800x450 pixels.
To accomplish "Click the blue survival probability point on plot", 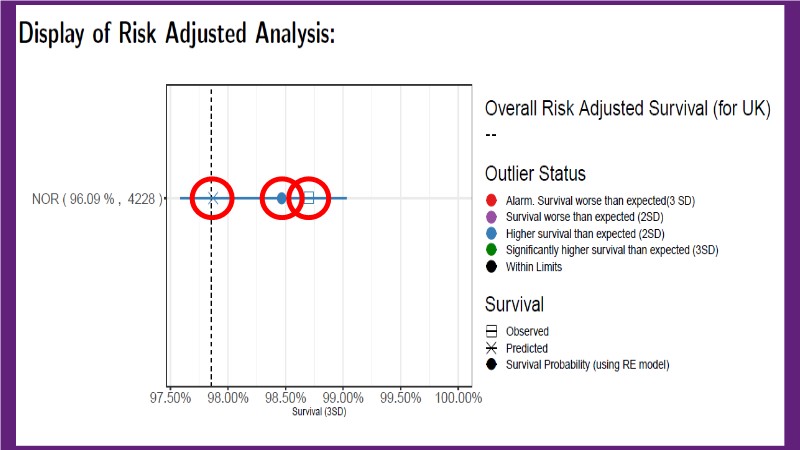I will coord(282,198).
